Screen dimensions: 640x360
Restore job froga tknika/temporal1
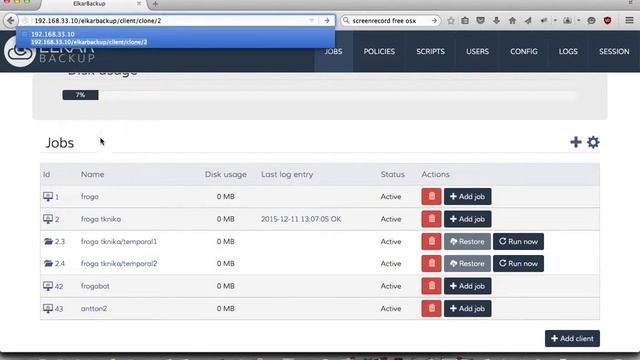coord(467,241)
